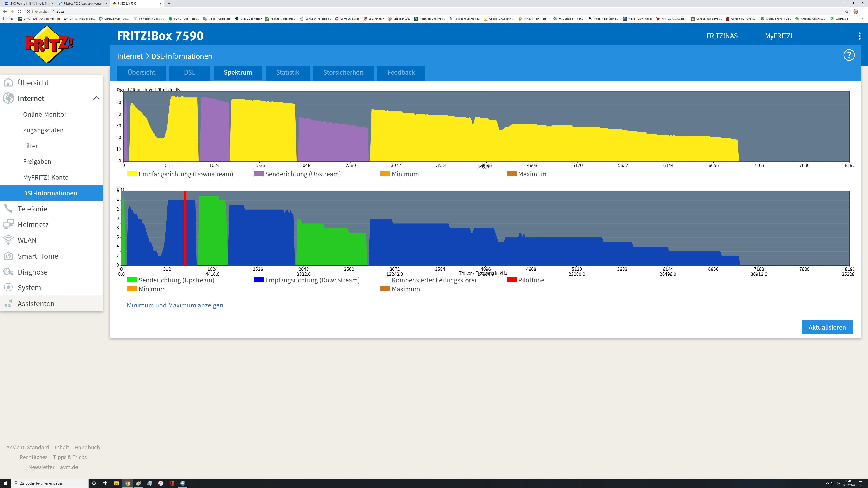Expand the Übersicht sidebar entry
The height and width of the screenshot is (488, 868).
click(x=33, y=83)
